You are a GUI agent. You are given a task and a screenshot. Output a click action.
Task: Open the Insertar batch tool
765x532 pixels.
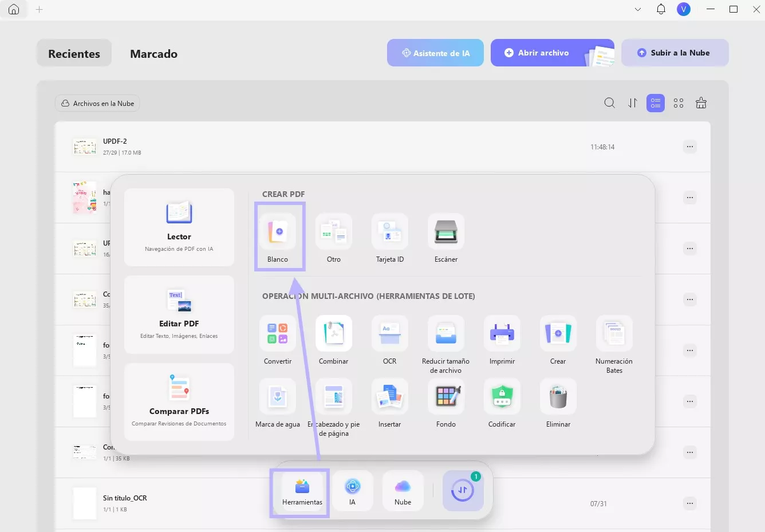point(390,403)
